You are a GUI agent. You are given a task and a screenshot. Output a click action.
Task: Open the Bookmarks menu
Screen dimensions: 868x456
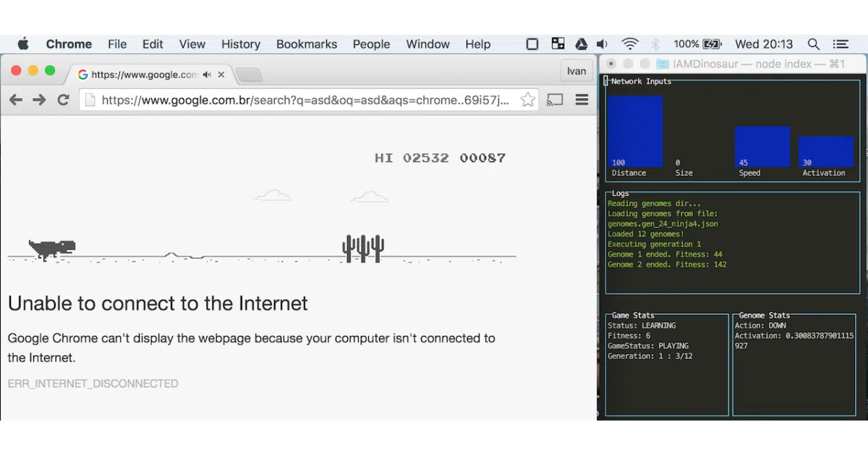307,44
